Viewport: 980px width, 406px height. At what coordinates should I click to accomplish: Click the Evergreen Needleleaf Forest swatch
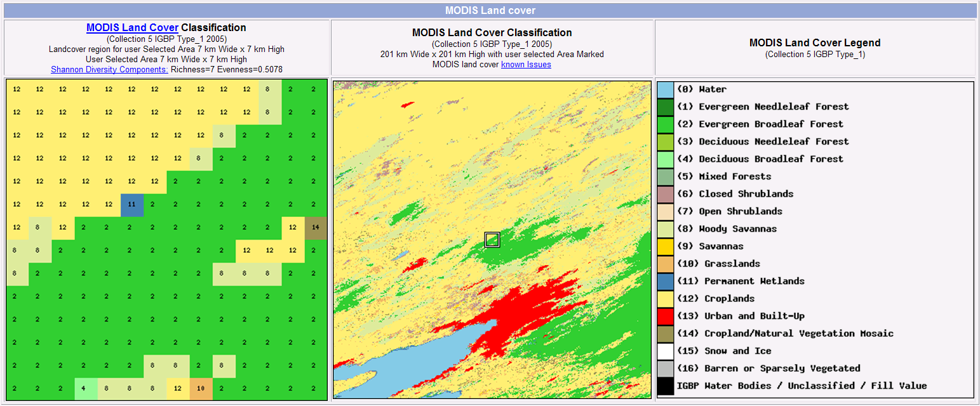[665, 107]
